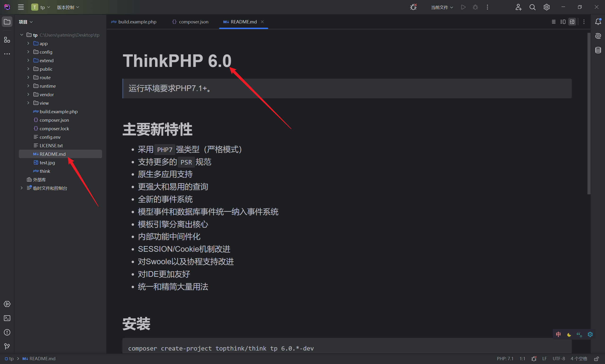The image size is (605, 364).
Task: Click the Search Everywhere magnifier icon
Action: point(532,7)
